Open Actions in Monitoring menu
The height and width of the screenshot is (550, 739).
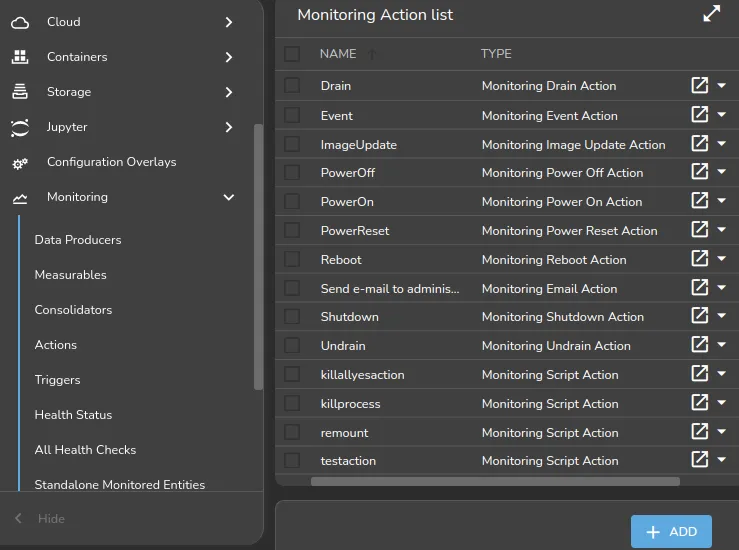coord(56,345)
